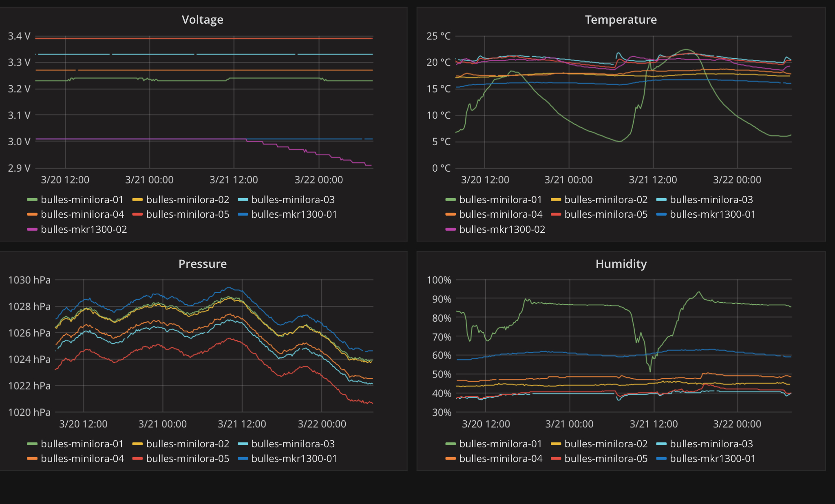Image resolution: width=835 pixels, height=504 pixels.
Task: Click green color swatch of minilora-01 in Temperature legend
Action: [451, 200]
